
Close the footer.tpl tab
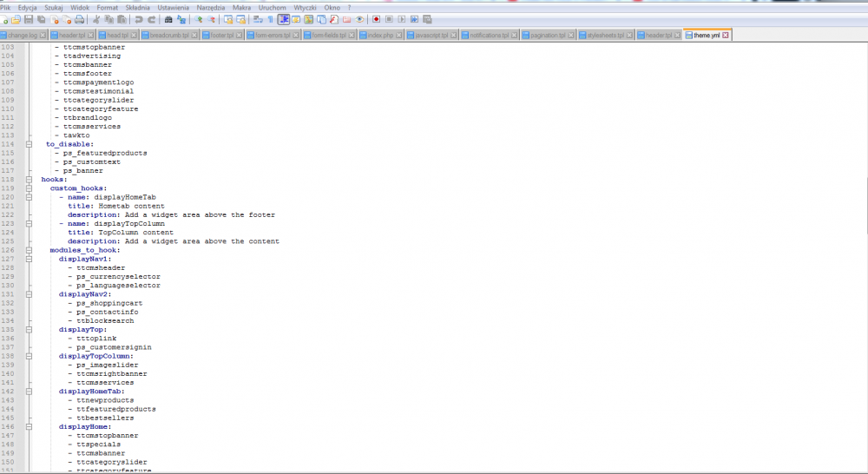pos(240,35)
